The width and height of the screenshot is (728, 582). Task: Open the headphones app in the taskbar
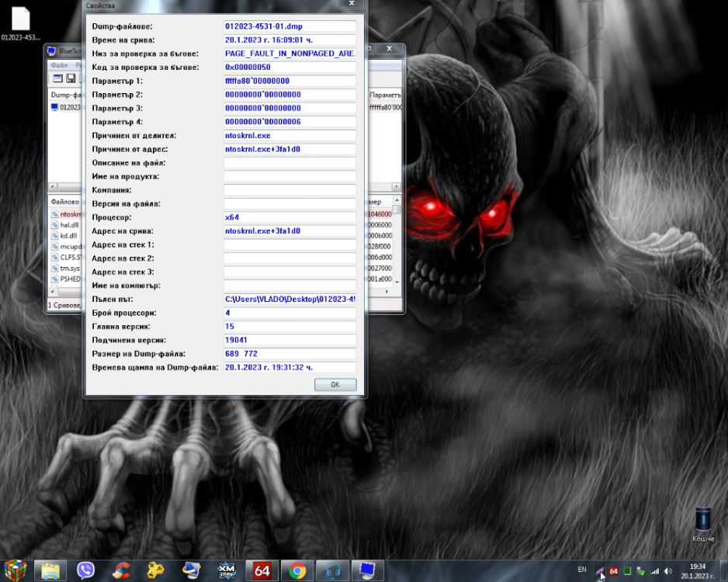(x=332, y=571)
